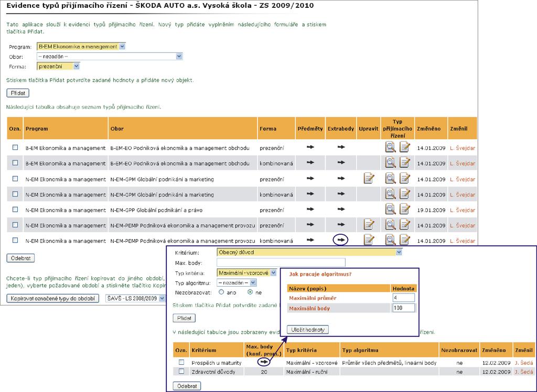
Task: Select Nezobrazovat 'ano' radio button
Action: click(221, 292)
